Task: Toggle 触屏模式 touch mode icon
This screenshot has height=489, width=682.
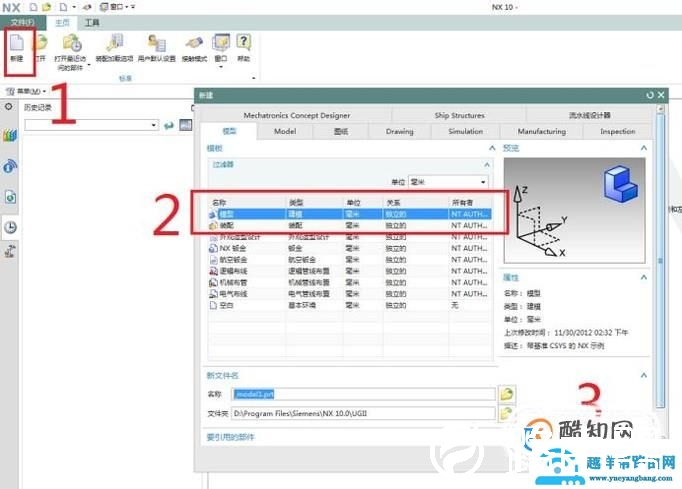Action: [x=194, y=43]
